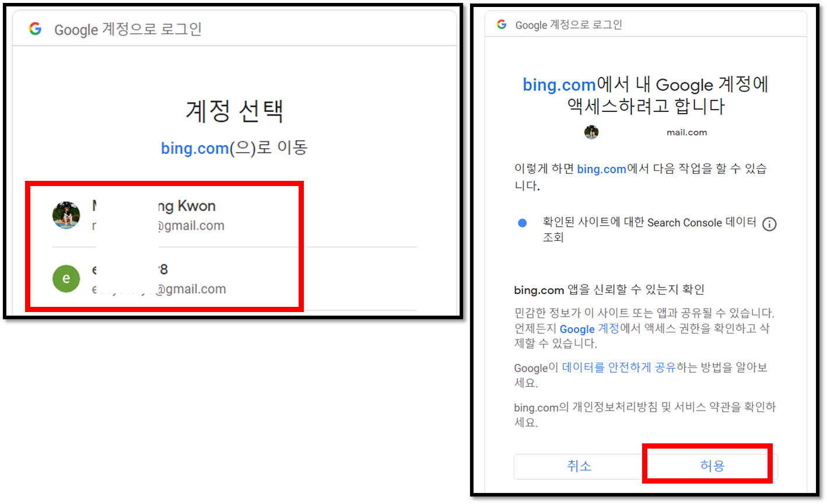Image resolution: width=827 pixels, height=504 pixels.
Task: Click 'Google 계정으로 로그인' title in left dialog
Action: pyautogui.click(x=128, y=29)
